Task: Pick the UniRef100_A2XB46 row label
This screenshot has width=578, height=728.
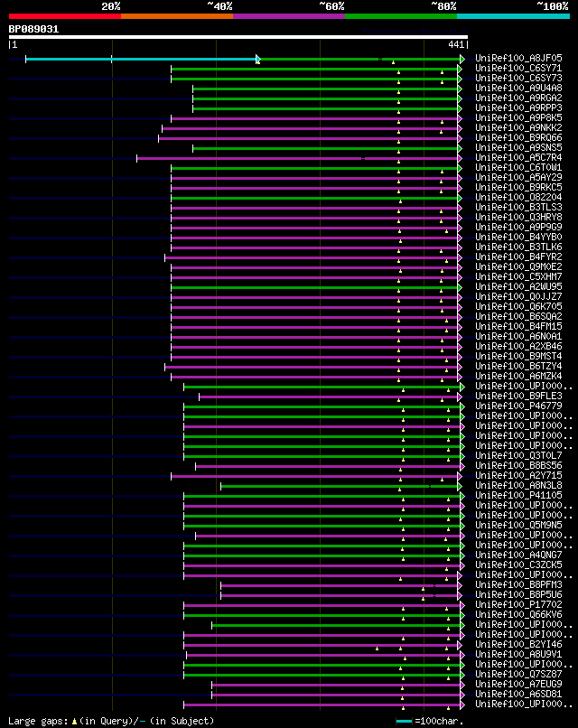Action: coord(518,346)
